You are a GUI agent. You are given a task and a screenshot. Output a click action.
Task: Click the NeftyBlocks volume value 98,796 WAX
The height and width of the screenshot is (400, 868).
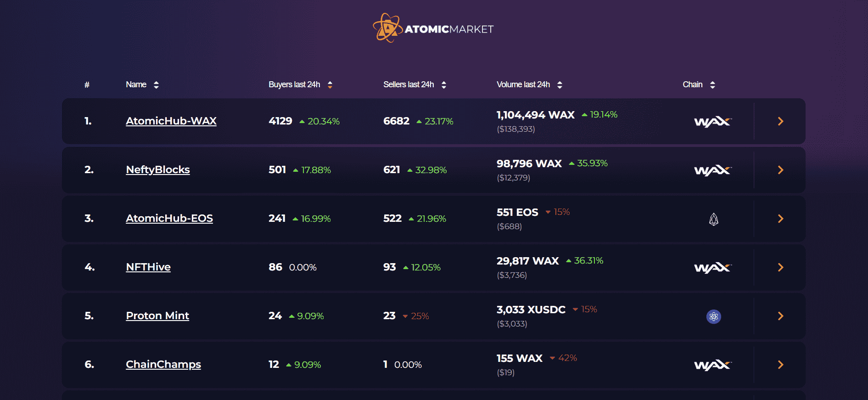529,163
